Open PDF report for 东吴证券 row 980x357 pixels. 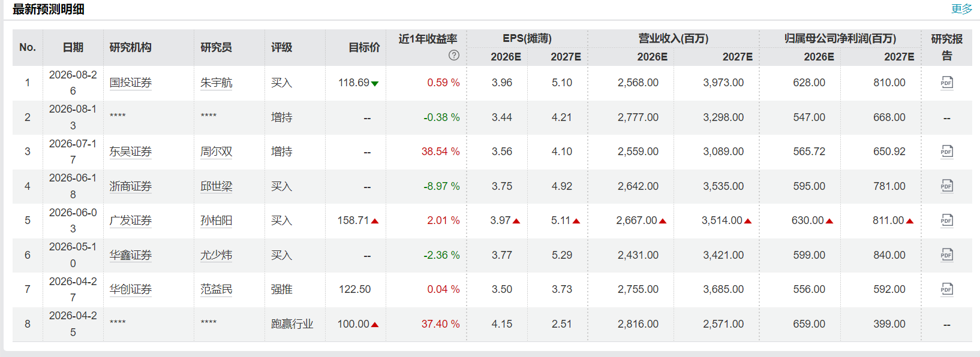[946, 152]
